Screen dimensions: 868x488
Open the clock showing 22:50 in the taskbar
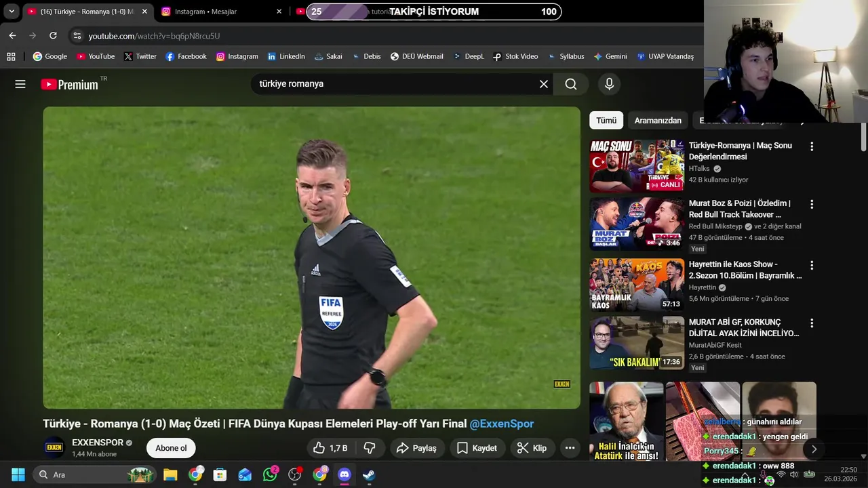tap(840, 474)
